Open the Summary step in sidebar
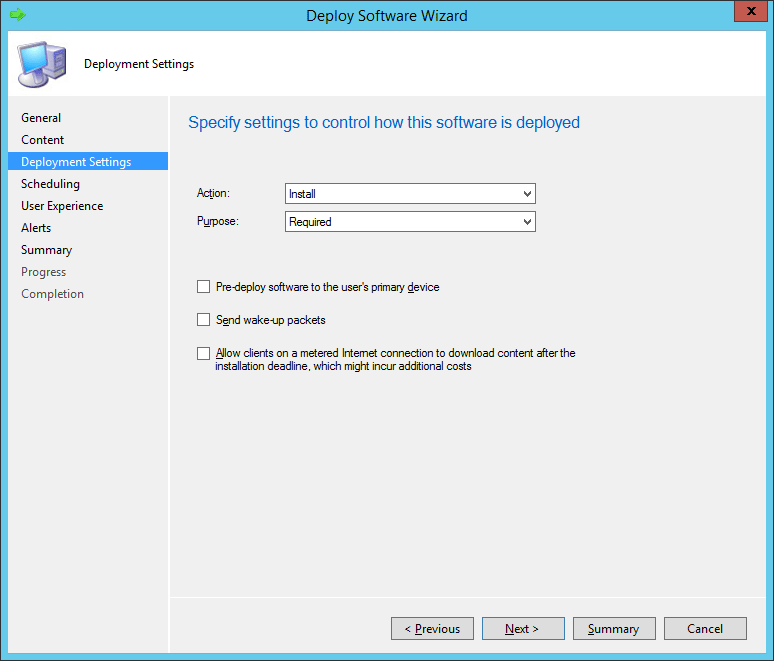 [x=46, y=250]
